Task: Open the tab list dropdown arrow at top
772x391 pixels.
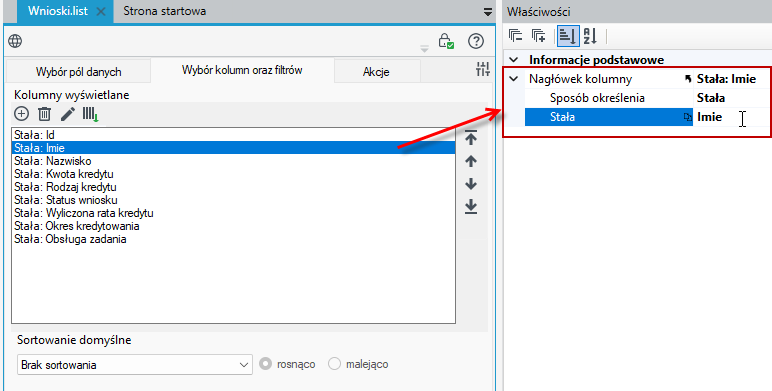Action: tap(487, 12)
